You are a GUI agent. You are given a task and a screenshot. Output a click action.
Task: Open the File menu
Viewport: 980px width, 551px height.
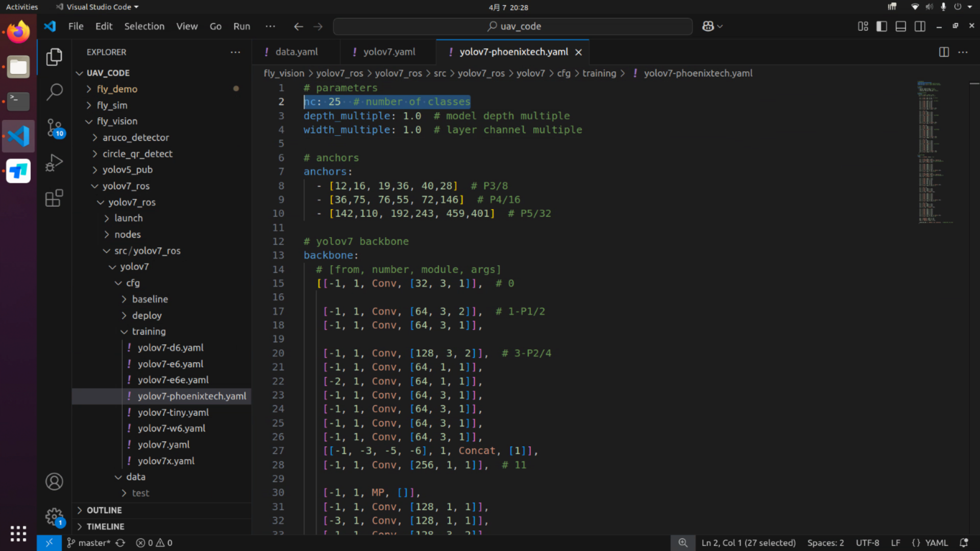click(76, 26)
